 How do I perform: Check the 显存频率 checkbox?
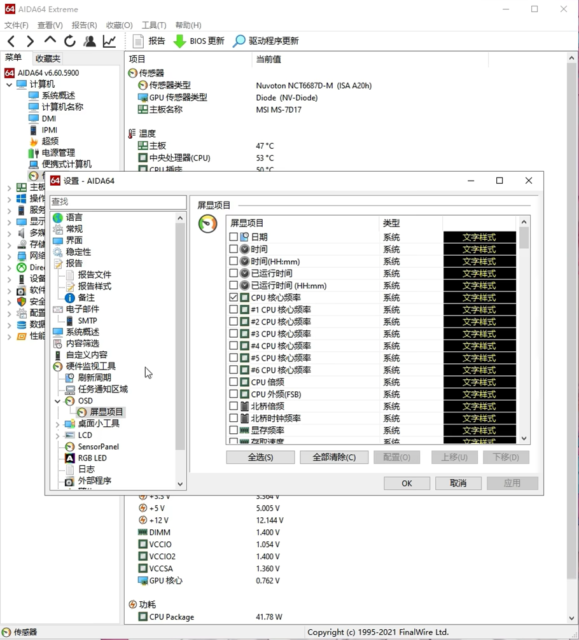233,430
